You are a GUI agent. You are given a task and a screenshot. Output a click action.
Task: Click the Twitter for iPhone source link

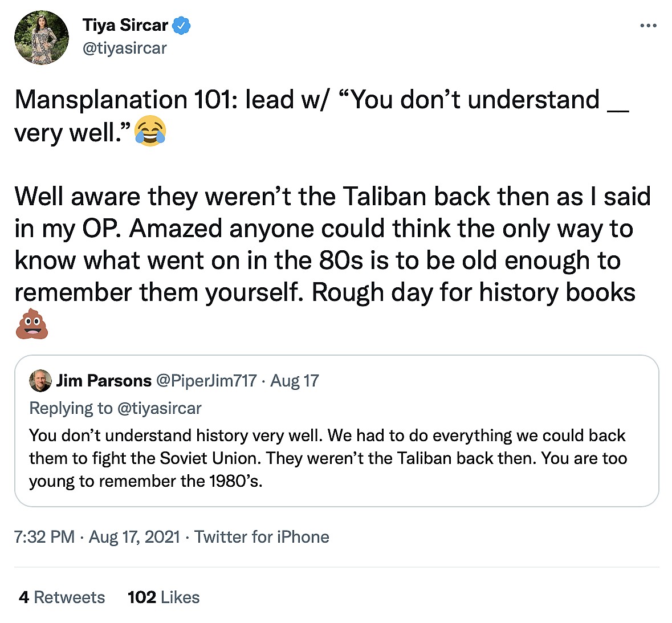pyautogui.click(x=262, y=537)
